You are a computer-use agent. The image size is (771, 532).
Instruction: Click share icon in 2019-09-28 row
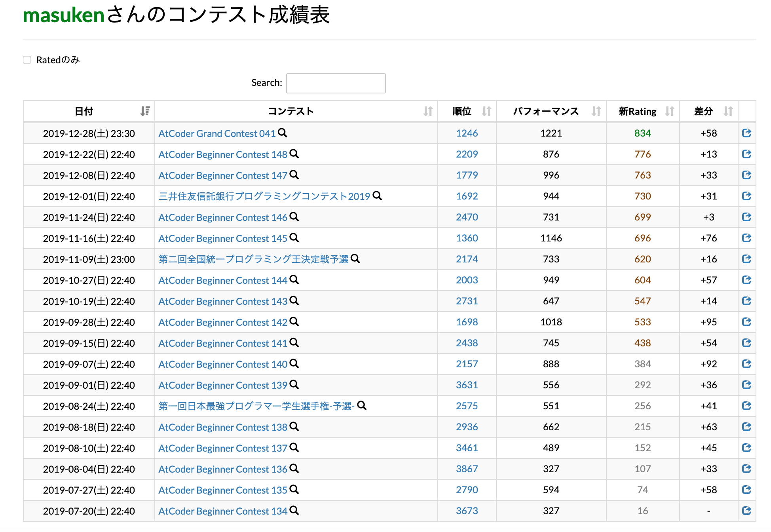(x=747, y=322)
